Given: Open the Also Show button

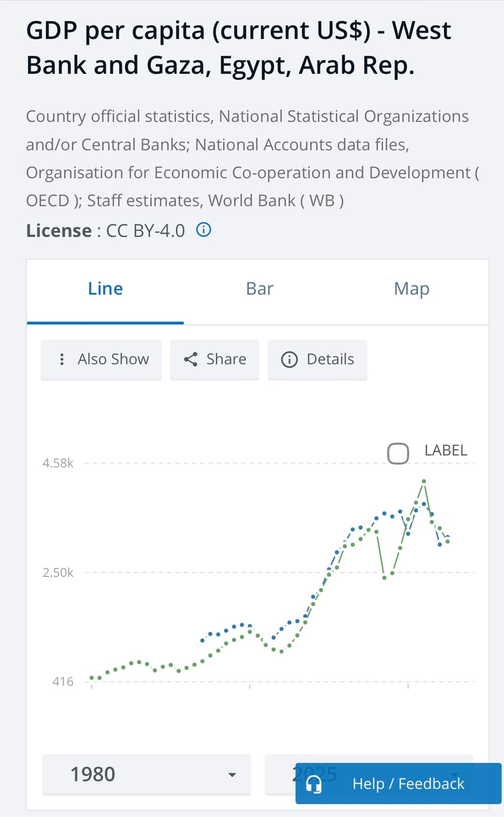Looking at the screenshot, I should point(101,360).
